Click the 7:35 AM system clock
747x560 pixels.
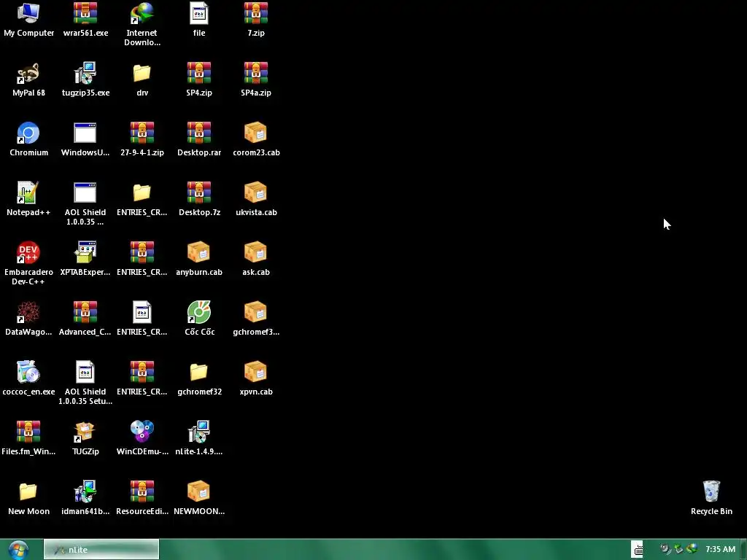(x=720, y=549)
